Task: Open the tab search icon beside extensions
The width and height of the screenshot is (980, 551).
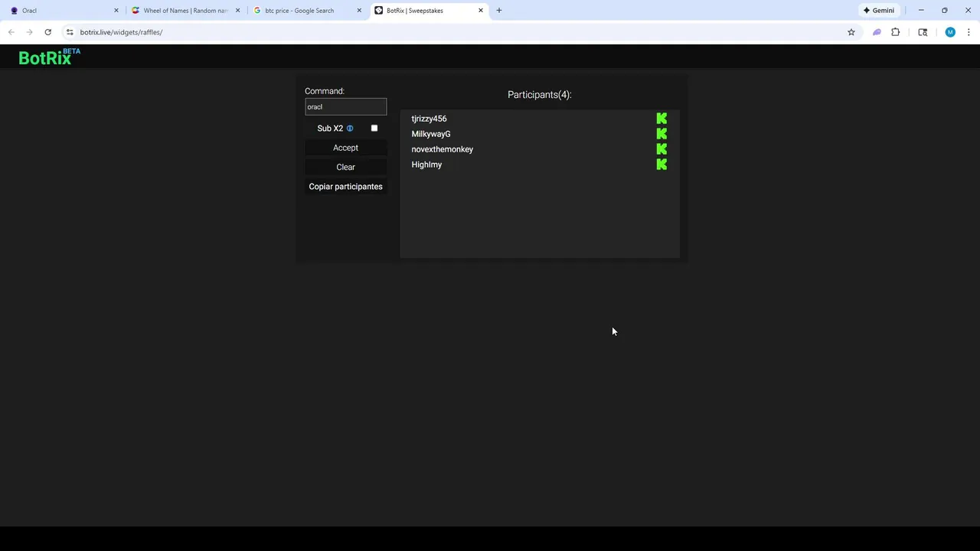Action: [x=923, y=32]
